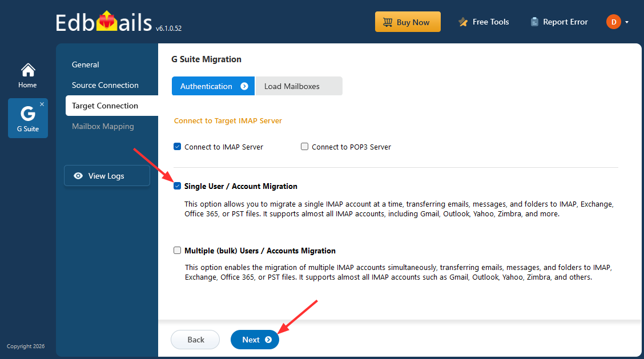Click the eye icon in View Logs
644x359 pixels.
pyautogui.click(x=78, y=176)
